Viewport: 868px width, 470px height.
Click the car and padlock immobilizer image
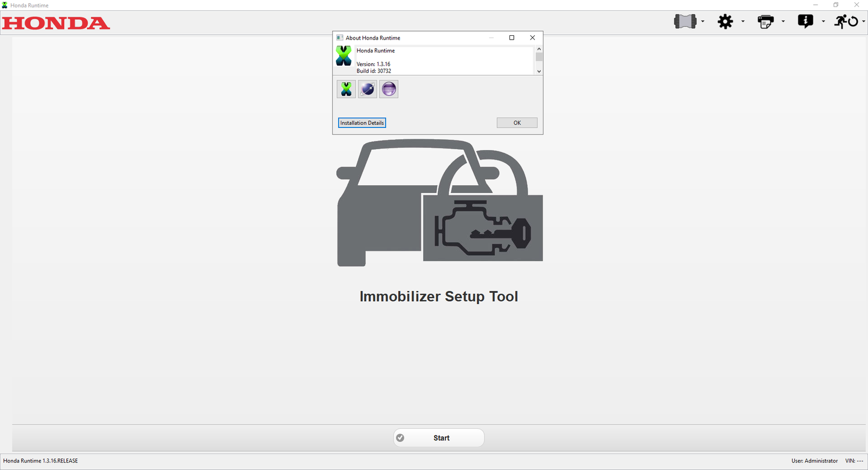(x=439, y=203)
